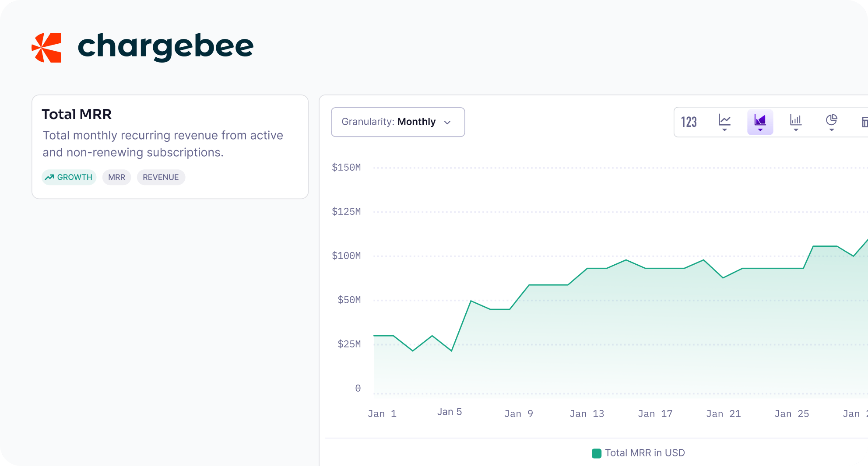Viewport: 868px width, 466px height.
Task: Click the MRR tag chip
Action: pyautogui.click(x=116, y=177)
